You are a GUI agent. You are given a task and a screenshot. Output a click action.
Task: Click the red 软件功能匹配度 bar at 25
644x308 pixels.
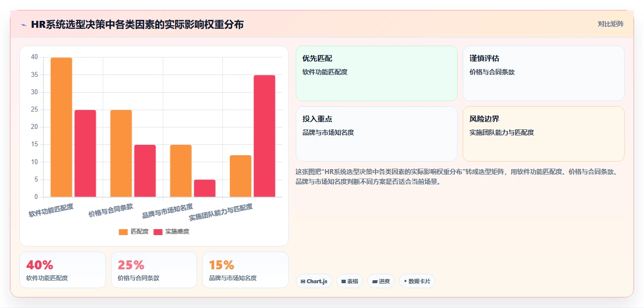click(85, 153)
